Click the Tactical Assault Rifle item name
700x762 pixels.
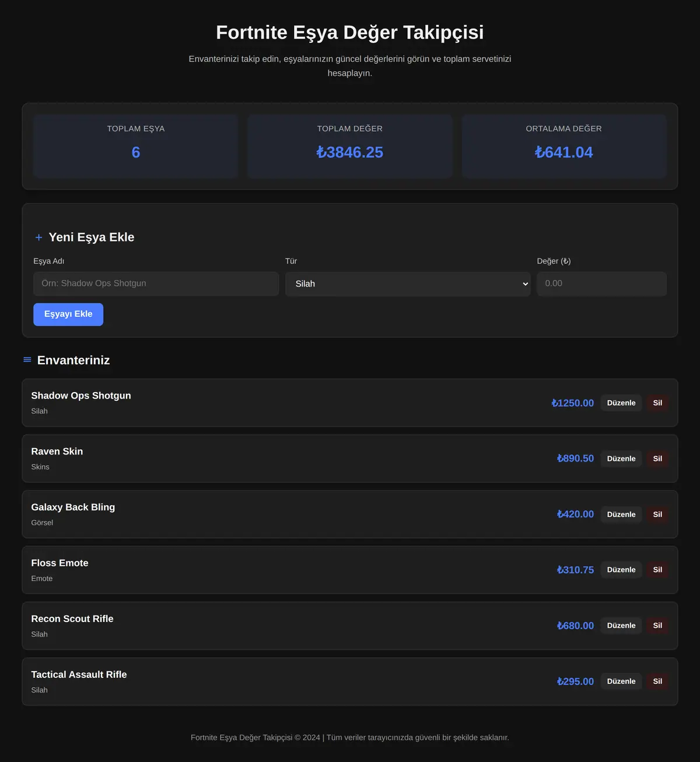click(x=79, y=674)
